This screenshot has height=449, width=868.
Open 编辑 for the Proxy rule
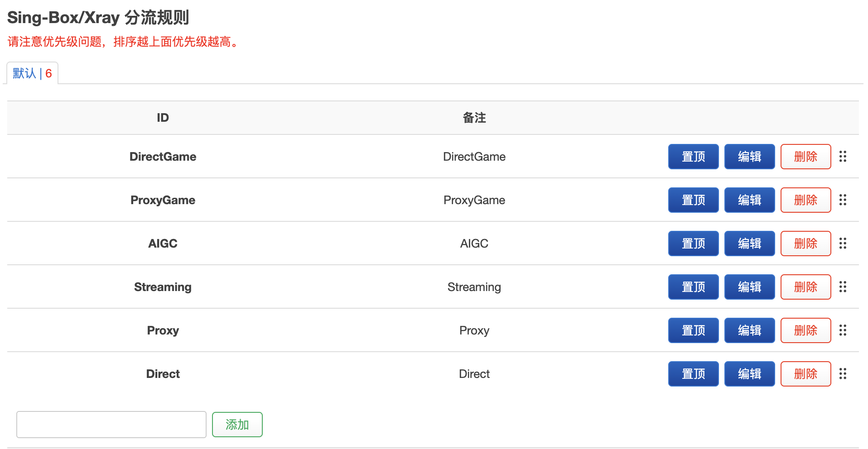(749, 330)
